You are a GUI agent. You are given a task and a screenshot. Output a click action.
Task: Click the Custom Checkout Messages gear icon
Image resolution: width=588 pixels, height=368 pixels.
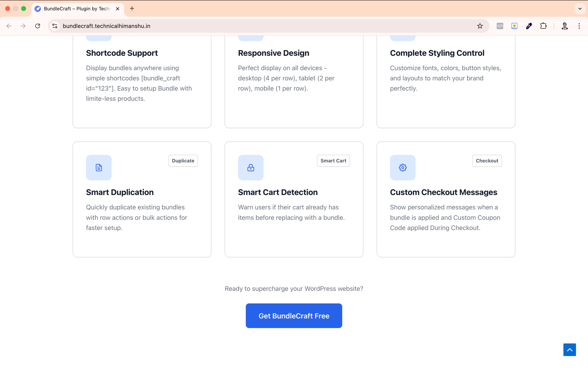click(x=402, y=168)
